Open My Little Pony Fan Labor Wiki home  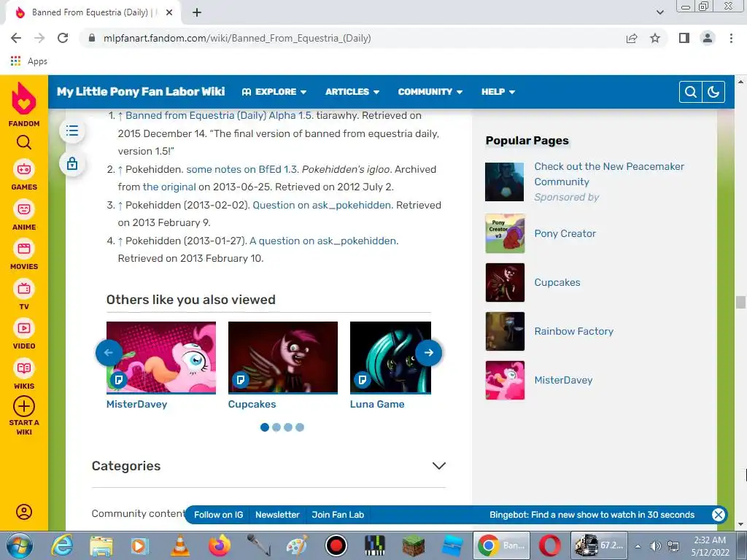(141, 91)
